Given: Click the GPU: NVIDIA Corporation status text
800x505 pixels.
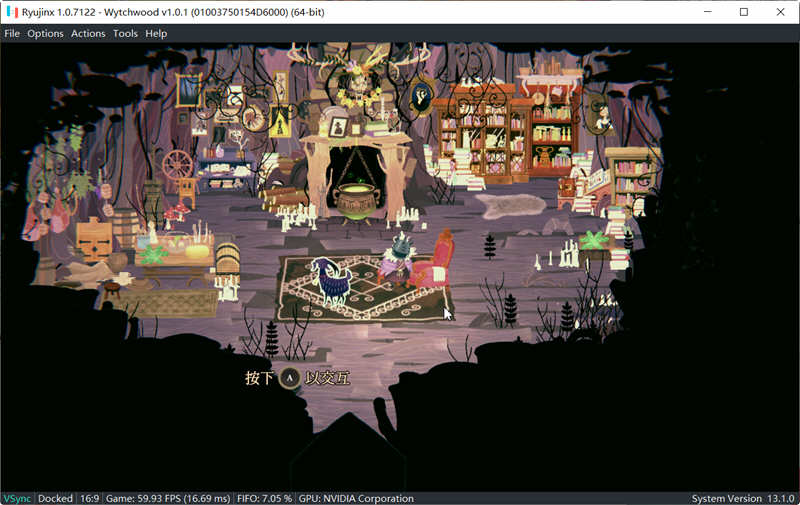Looking at the screenshot, I should (x=356, y=498).
